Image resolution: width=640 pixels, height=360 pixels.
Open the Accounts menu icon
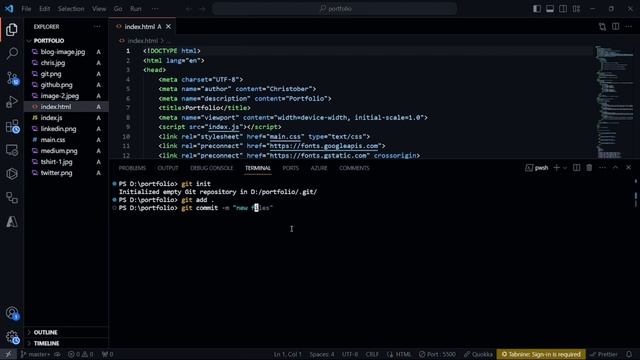pyautogui.click(x=12, y=313)
